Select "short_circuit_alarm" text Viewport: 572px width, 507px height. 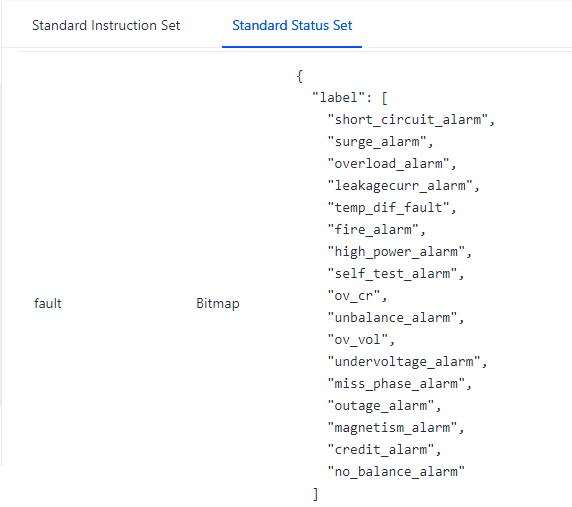[x=411, y=120]
